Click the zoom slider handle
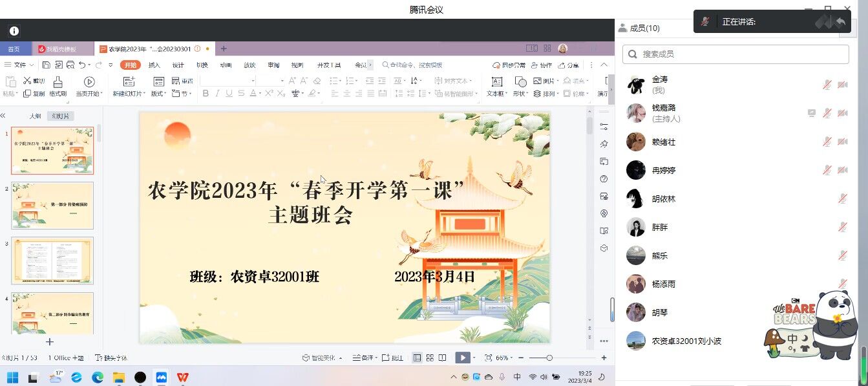The width and height of the screenshot is (868, 386). [x=549, y=358]
